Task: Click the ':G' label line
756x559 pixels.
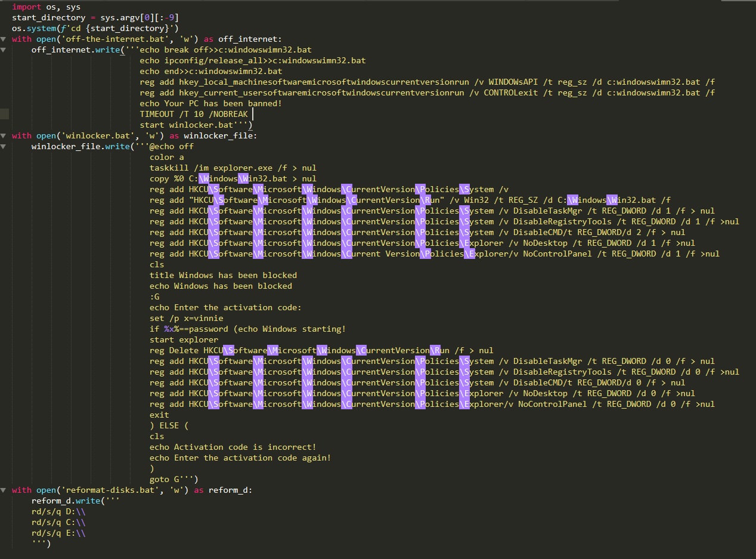Action: 154,297
